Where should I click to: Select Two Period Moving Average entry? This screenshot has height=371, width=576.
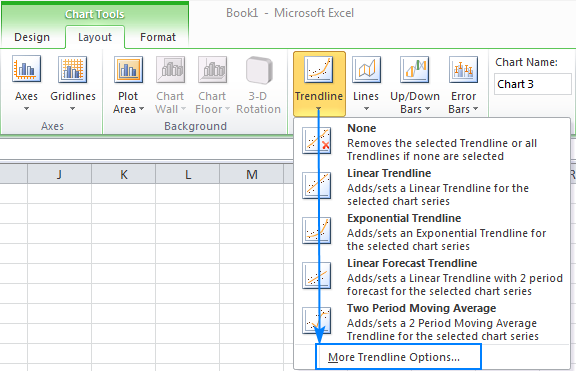click(432, 321)
